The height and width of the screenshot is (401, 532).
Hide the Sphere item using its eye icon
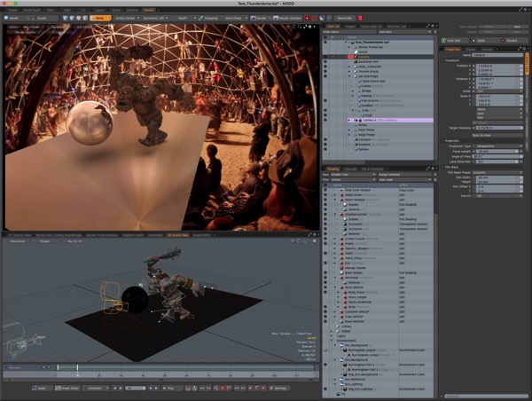[x=325, y=148]
